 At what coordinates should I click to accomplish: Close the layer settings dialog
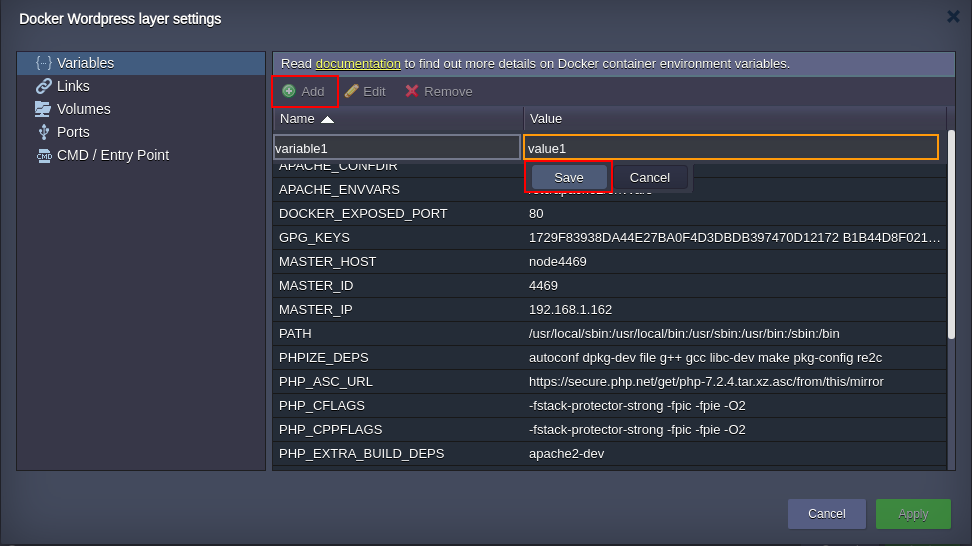click(953, 17)
